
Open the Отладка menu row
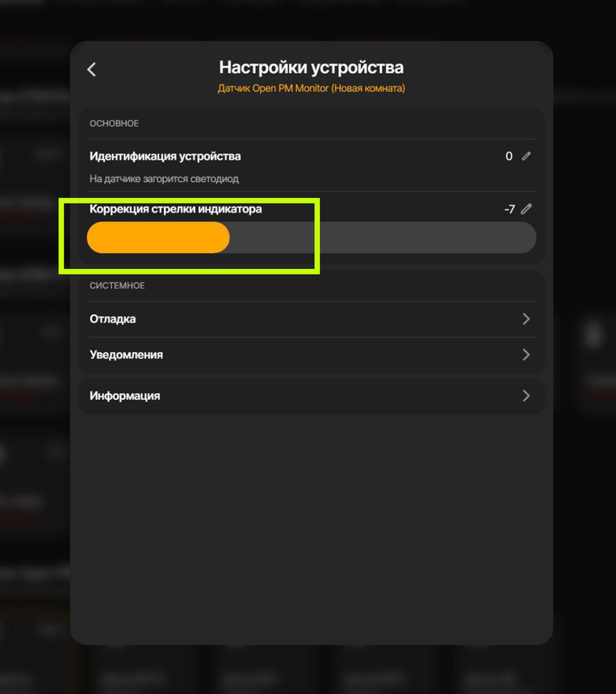311,319
